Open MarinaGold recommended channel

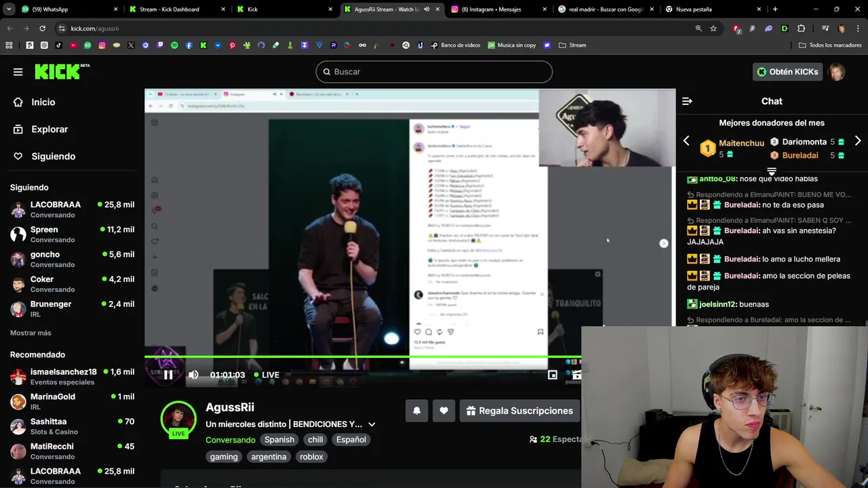click(x=72, y=401)
